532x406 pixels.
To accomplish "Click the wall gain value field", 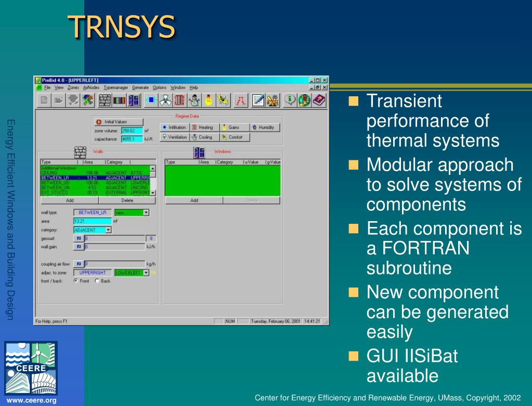I will (x=115, y=247).
